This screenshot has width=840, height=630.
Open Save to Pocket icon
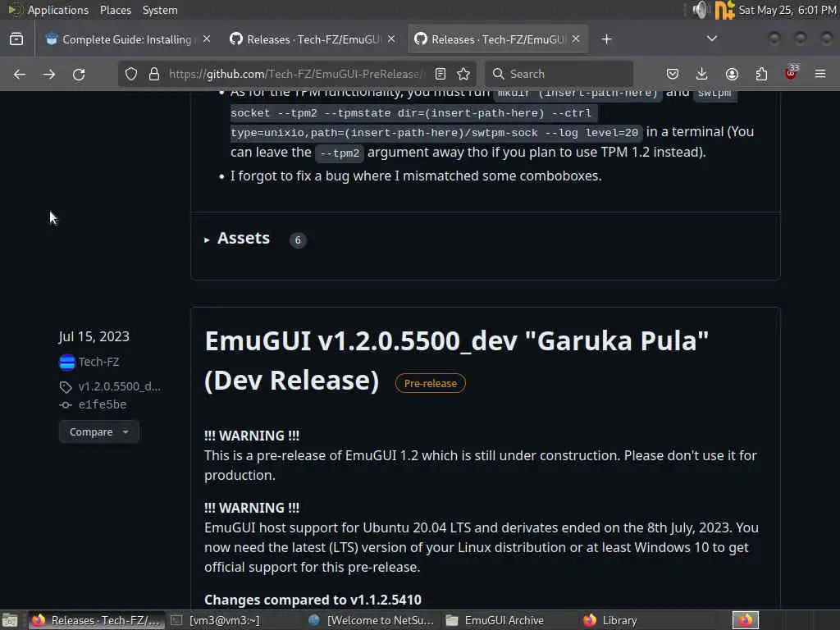point(673,74)
